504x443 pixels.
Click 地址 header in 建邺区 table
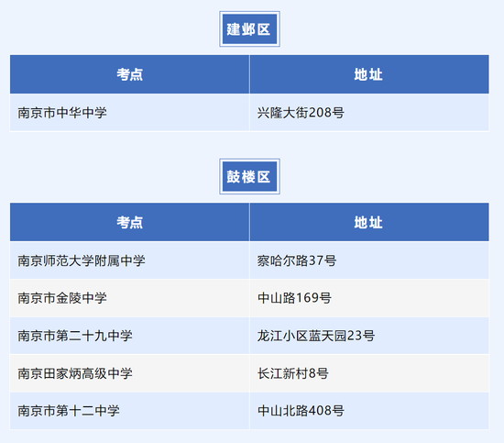[369, 74]
